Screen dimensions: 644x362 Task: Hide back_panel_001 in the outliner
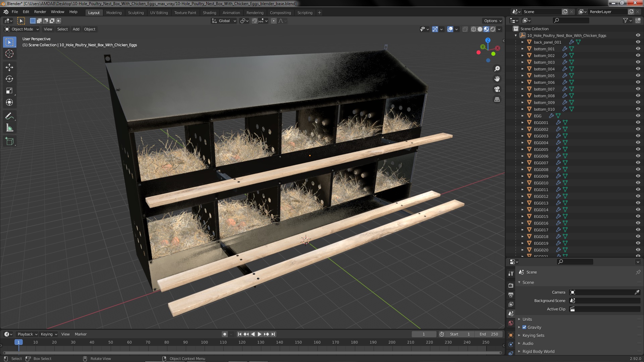638,42
